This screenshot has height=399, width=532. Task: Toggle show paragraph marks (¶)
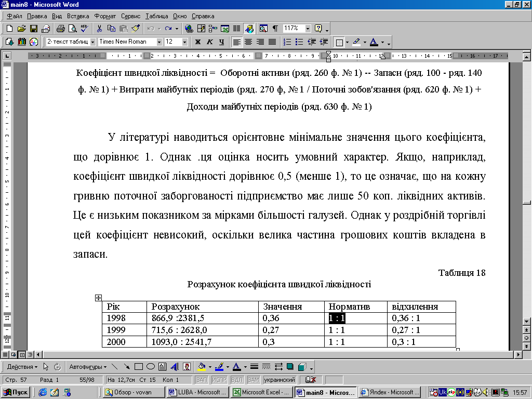[x=275, y=29]
